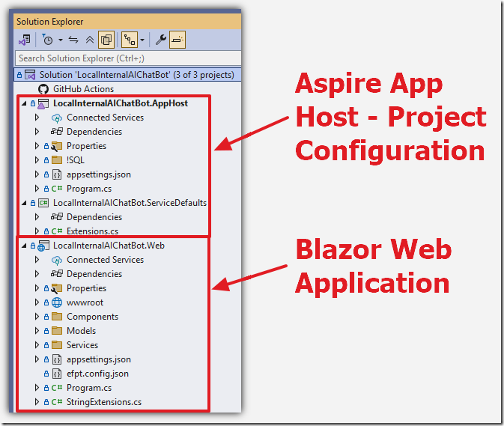Image resolution: width=504 pixels, height=426 pixels.
Task: Click ServiceDefaults Dependencies icon
Action: 57,217
